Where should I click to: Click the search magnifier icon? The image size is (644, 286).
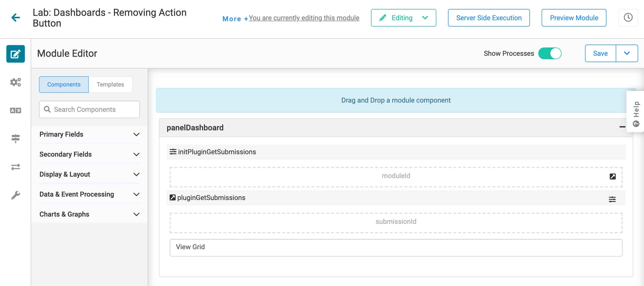[x=47, y=109]
